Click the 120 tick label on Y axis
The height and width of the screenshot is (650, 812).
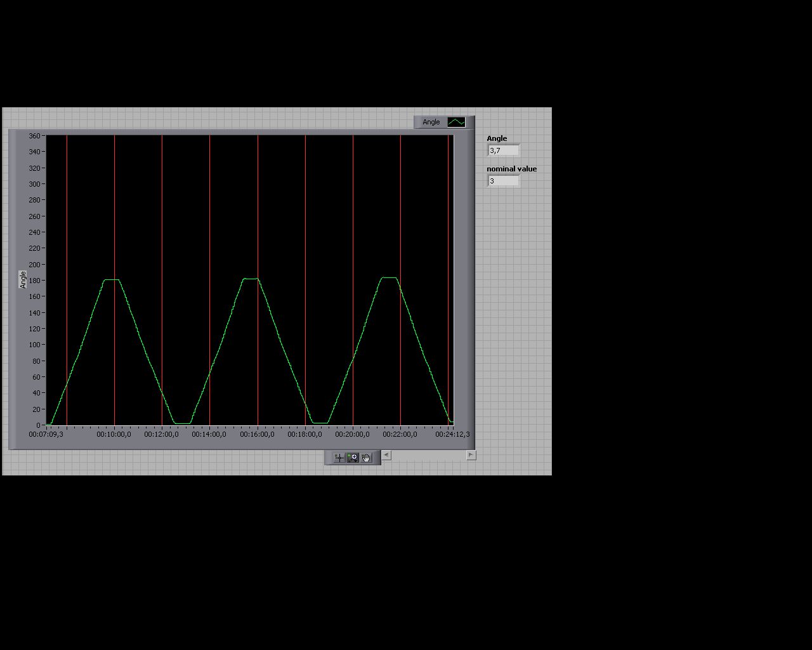pyautogui.click(x=34, y=329)
